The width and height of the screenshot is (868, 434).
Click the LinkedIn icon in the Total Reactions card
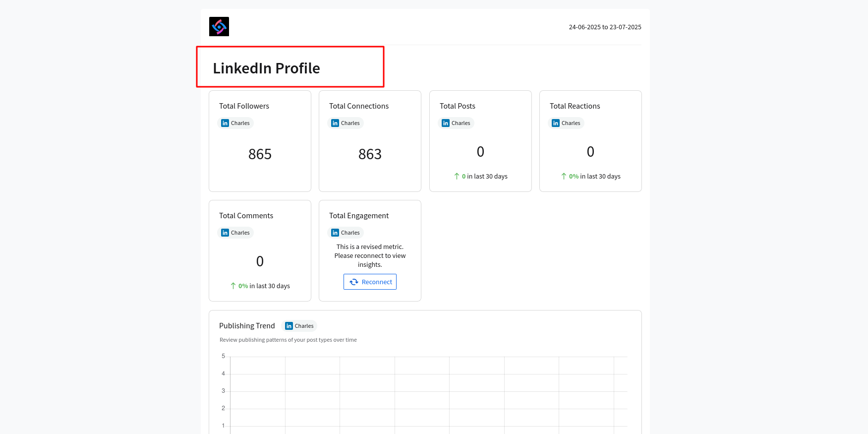tap(556, 123)
